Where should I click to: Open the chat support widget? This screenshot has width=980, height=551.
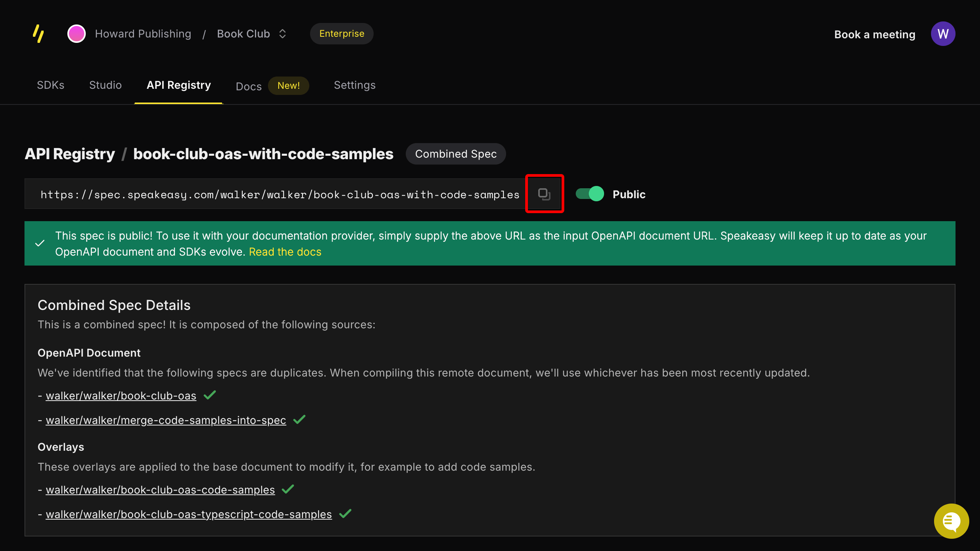tap(952, 521)
